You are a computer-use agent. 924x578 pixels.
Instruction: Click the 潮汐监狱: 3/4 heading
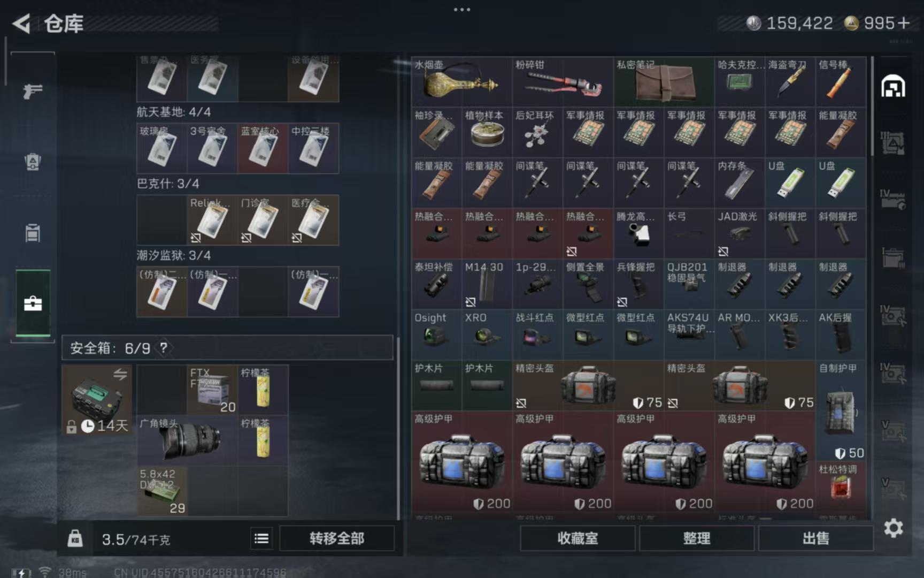pos(174,255)
